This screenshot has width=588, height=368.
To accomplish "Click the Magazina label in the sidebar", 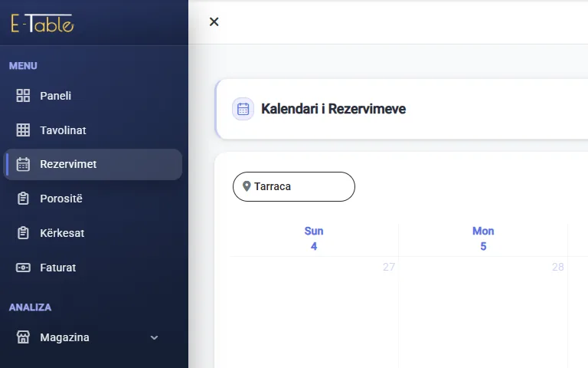I will [64, 337].
